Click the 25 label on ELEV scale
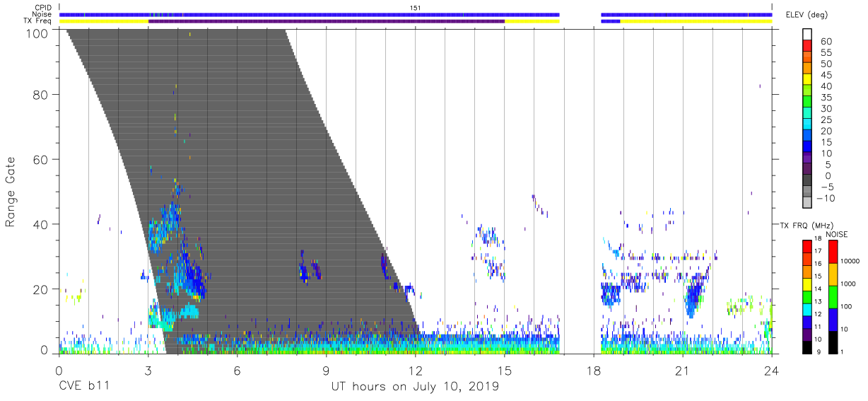The height and width of the screenshot is (401, 868). 826,120
